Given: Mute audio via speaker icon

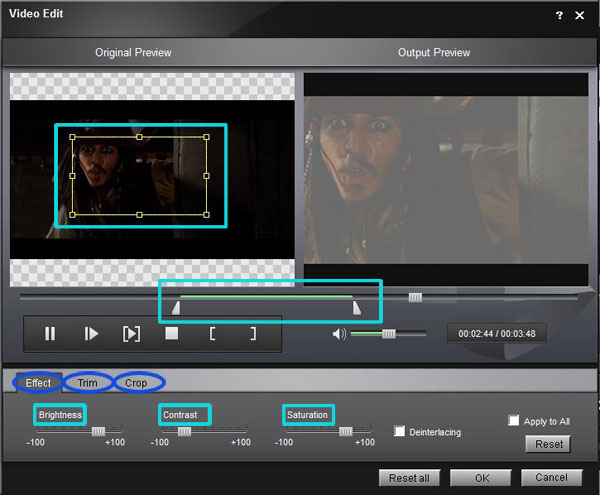Looking at the screenshot, I should [x=339, y=334].
